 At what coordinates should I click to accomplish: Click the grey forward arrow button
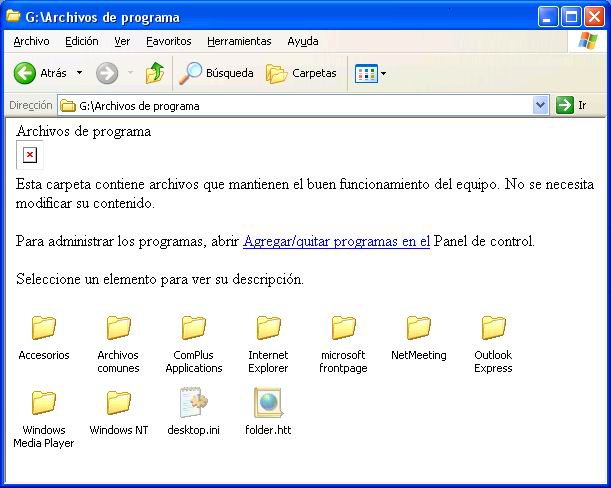tap(107, 73)
